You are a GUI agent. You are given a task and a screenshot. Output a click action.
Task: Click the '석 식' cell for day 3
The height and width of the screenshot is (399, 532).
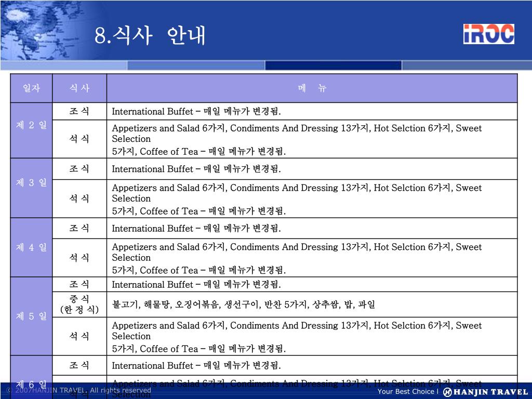pyautogui.click(x=79, y=198)
